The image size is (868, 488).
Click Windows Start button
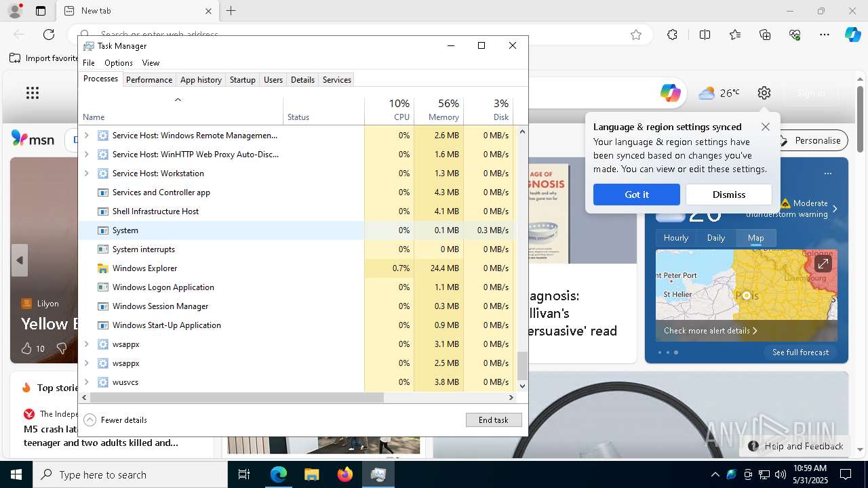coord(16,474)
